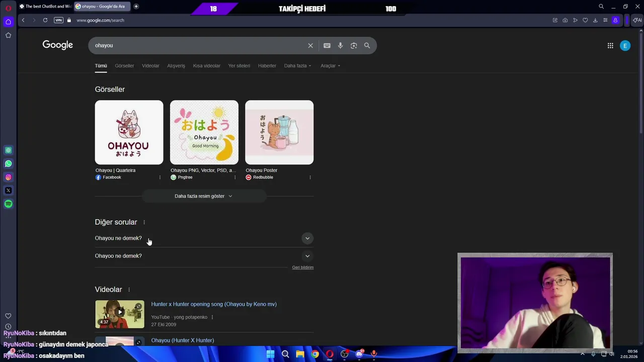This screenshot has height=362, width=644.
Task: Search by image with the Lens icon
Action: (x=354, y=45)
